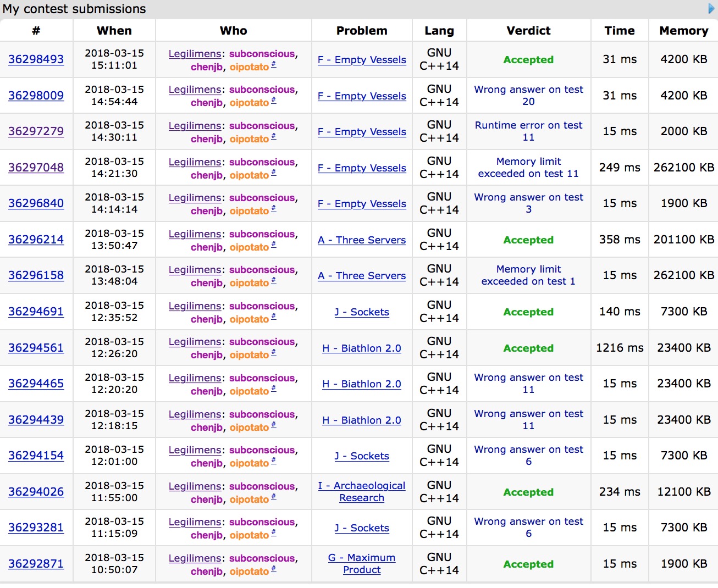Click the blue arrow beside My contest submissions
This screenshot has height=588, width=718.
pos(711,8)
